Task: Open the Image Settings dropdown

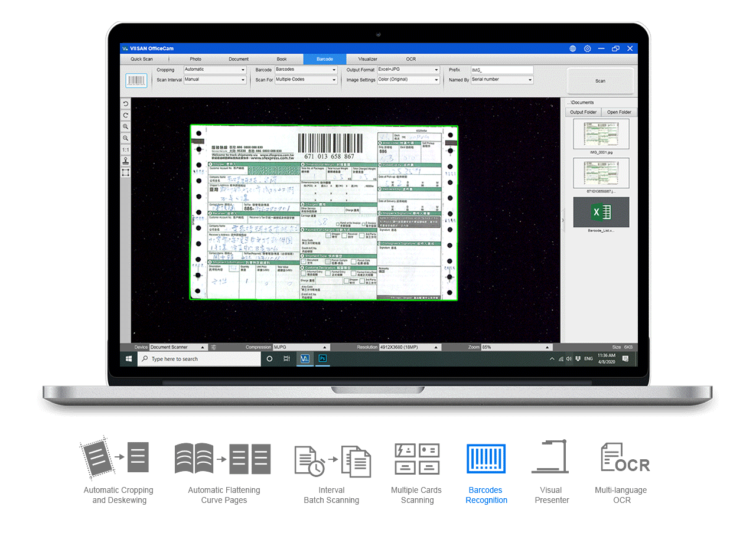Action: tap(409, 80)
